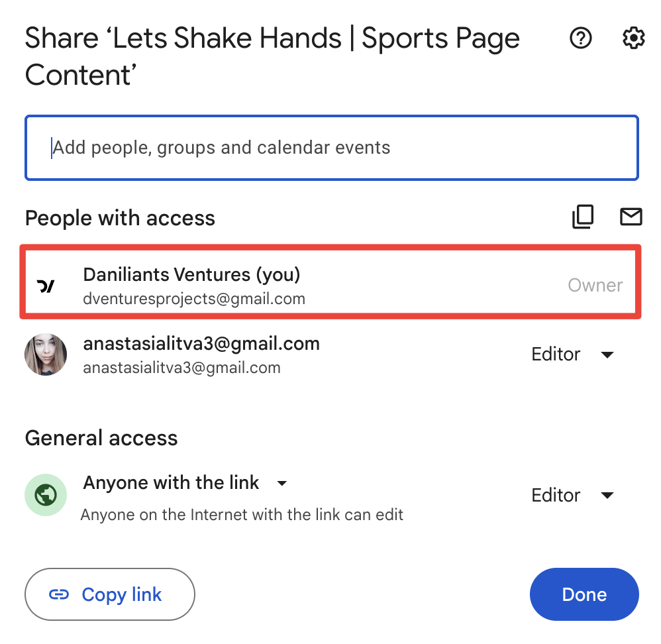This screenshot has height=644, width=661.
Task: Click the bold anastasialitva3@gmail.com name
Action: point(201,344)
